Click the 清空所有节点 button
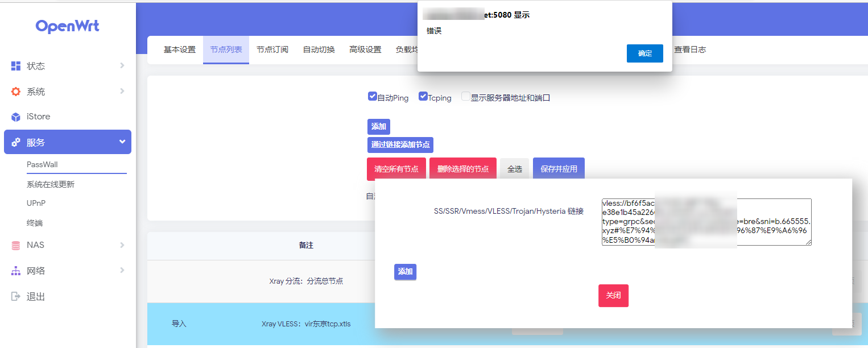This screenshot has height=348, width=868. [396, 169]
